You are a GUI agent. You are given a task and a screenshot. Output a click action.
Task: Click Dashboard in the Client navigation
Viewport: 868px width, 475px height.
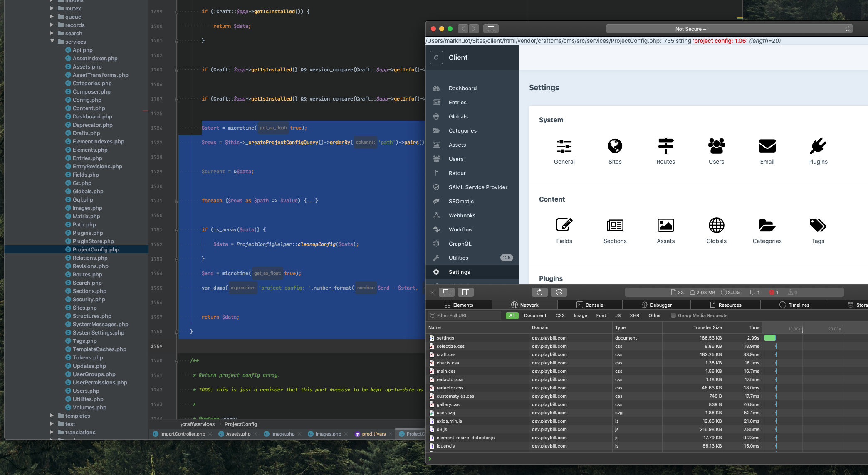[462, 88]
